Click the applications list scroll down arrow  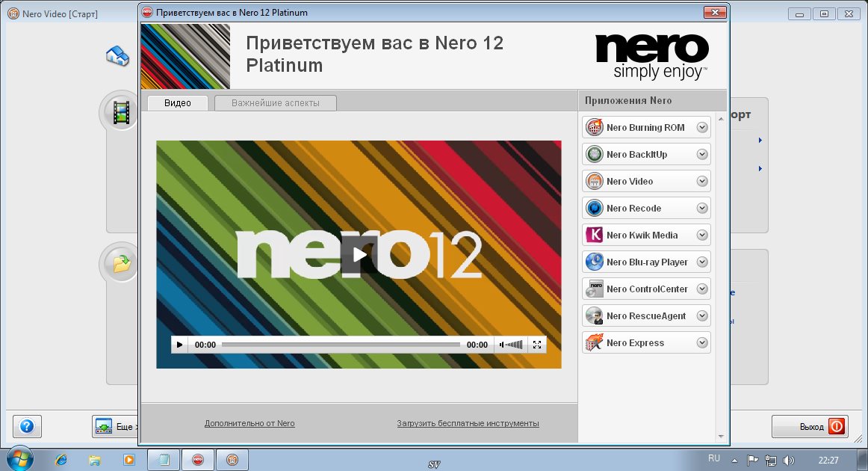coord(721,437)
